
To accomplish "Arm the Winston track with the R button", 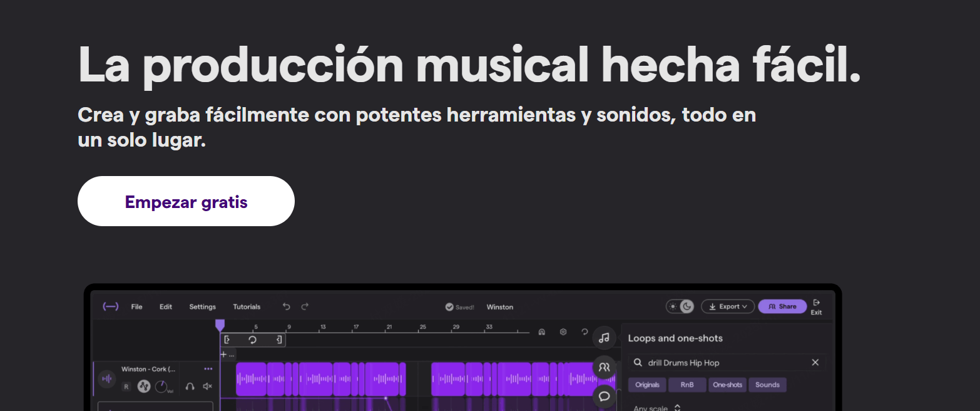I will click(x=126, y=387).
